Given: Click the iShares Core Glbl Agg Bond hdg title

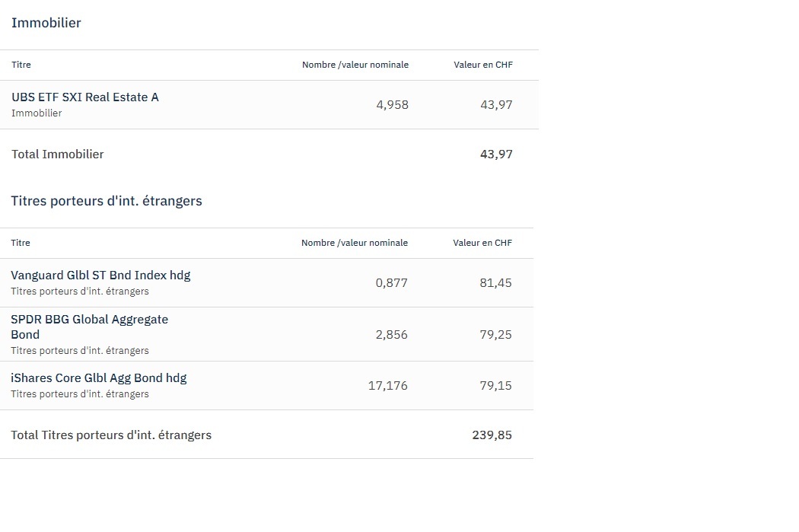Looking at the screenshot, I should (x=98, y=377).
